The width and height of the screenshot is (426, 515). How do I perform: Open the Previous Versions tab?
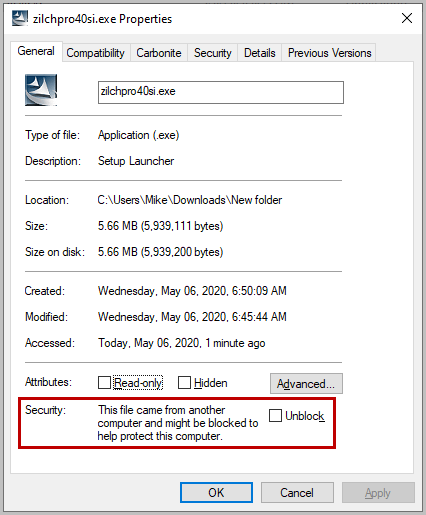coord(329,53)
